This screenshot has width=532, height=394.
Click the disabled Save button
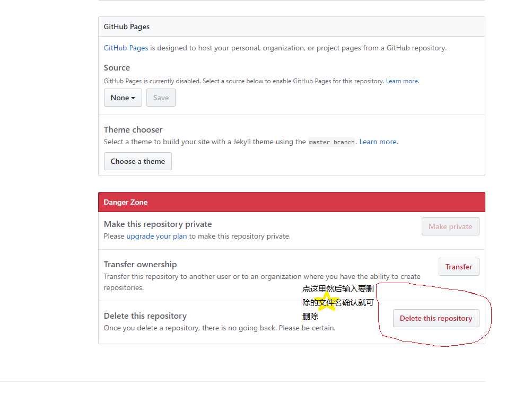point(161,98)
